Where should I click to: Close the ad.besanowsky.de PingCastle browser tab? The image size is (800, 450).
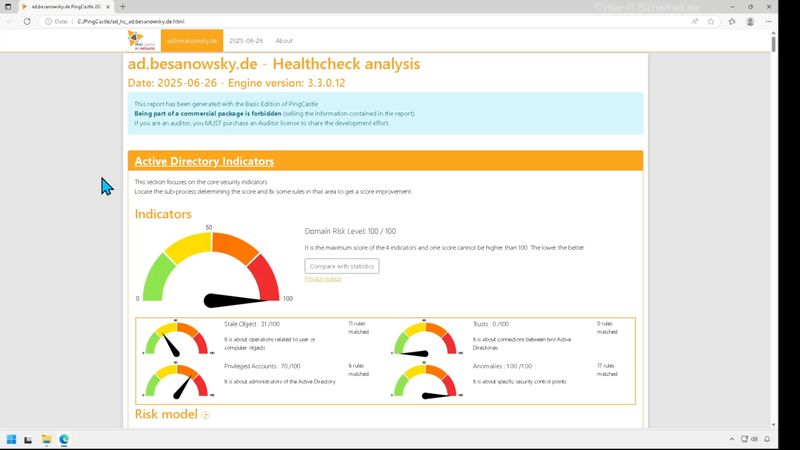[x=108, y=7]
